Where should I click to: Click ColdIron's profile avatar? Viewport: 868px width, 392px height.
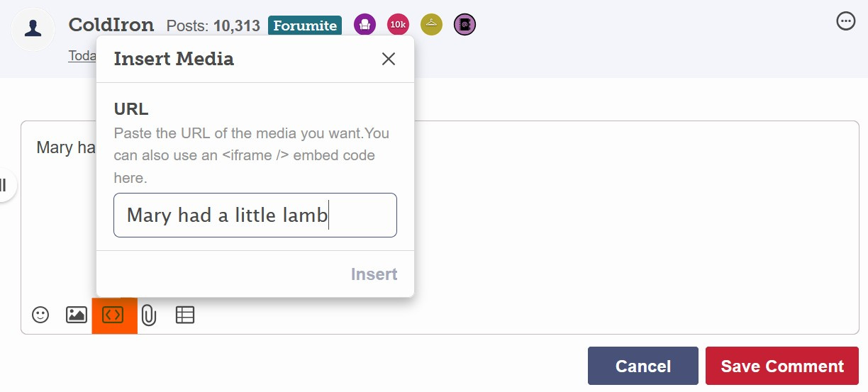click(33, 29)
